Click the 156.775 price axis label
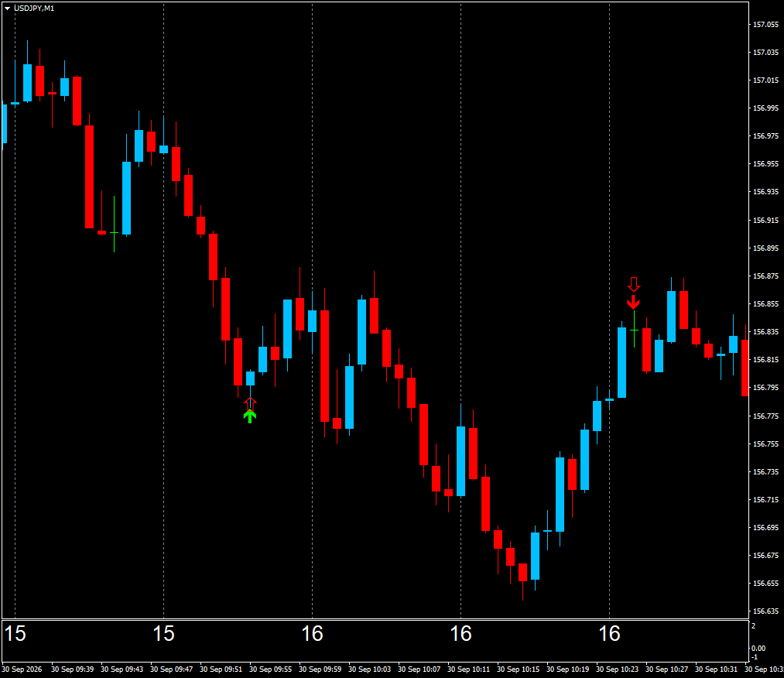The height and width of the screenshot is (678, 784). 765,416
